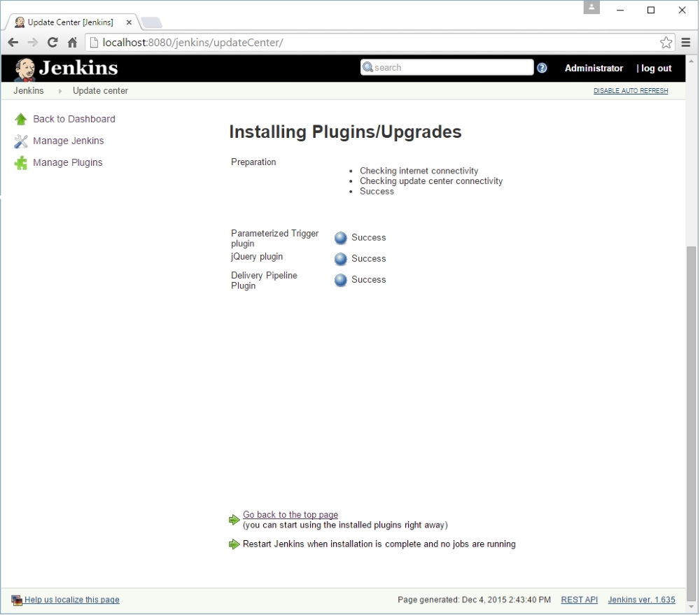Open the Manage Jenkins link

coord(69,141)
